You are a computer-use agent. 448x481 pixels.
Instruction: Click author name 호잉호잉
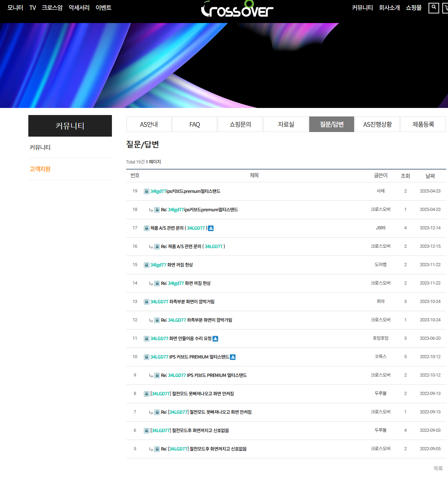tap(381, 338)
